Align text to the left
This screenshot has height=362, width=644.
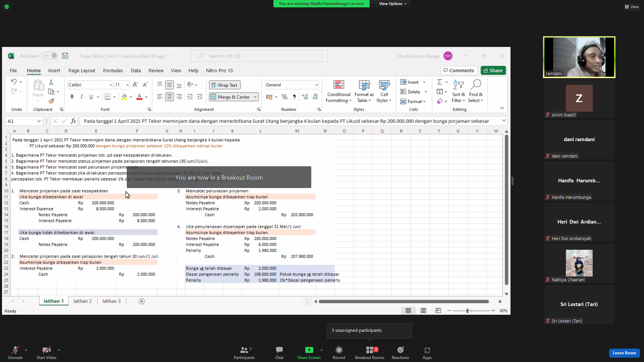pyautogui.click(x=160, y=97)
